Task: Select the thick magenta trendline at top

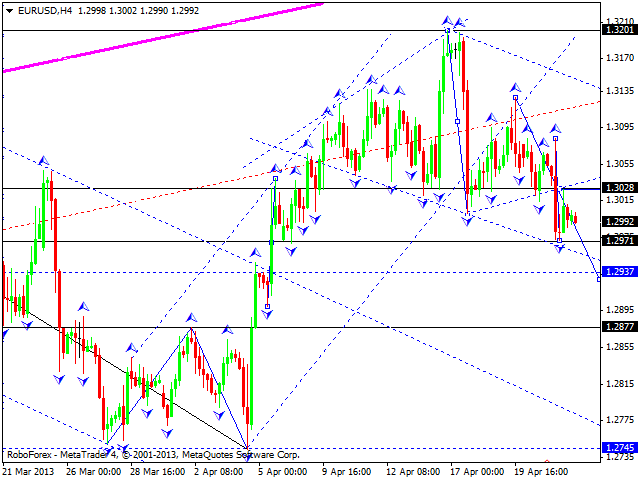Action: [160, 37]
